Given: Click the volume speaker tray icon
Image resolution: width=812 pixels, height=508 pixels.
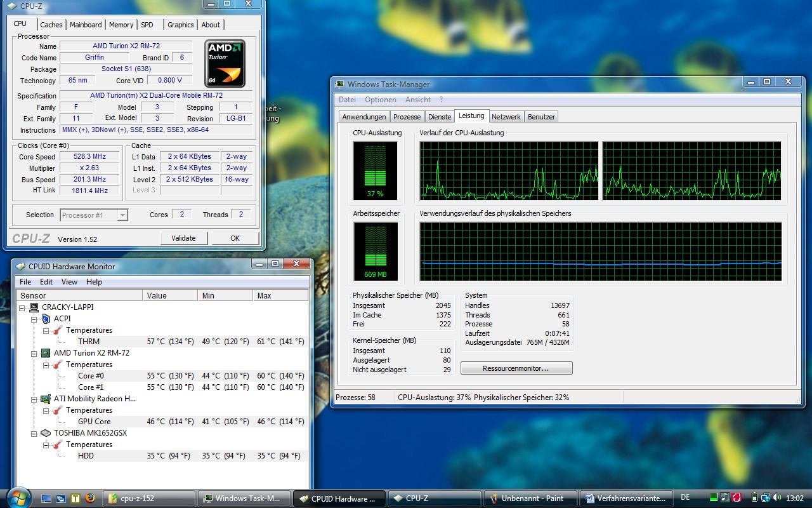Looking at the screenshot, I should 777,498.
